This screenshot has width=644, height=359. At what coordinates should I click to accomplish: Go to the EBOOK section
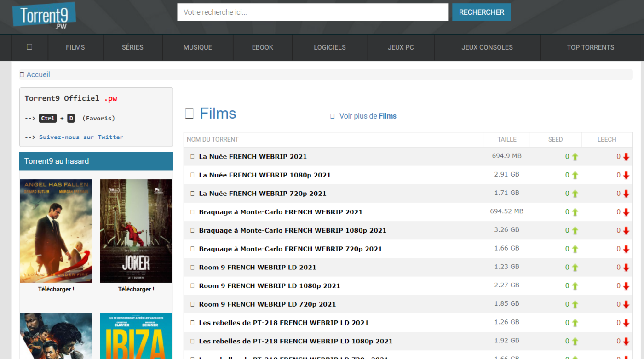(x=263, y=47)
